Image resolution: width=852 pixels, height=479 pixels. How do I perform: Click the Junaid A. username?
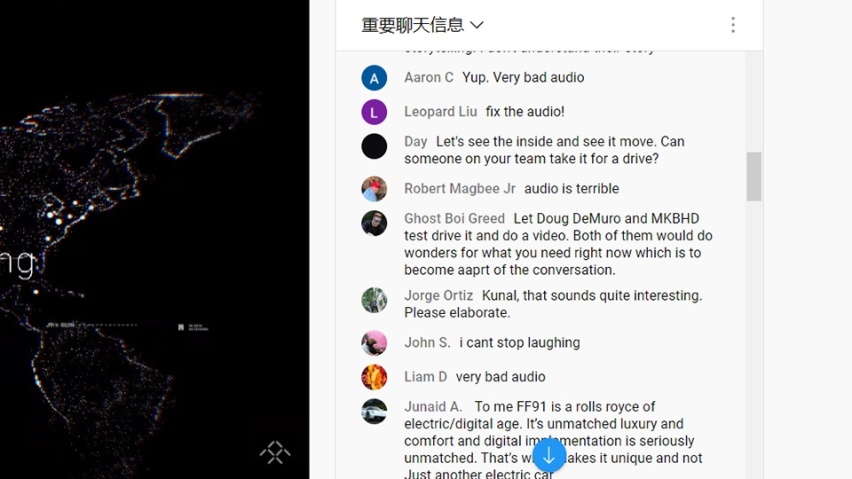click(x=433, y=407)
